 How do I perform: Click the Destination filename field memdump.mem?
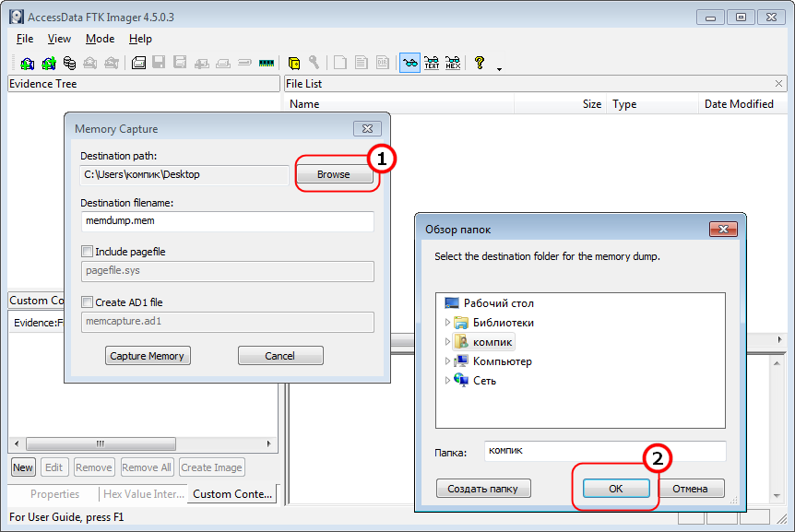tap(228, 221)
